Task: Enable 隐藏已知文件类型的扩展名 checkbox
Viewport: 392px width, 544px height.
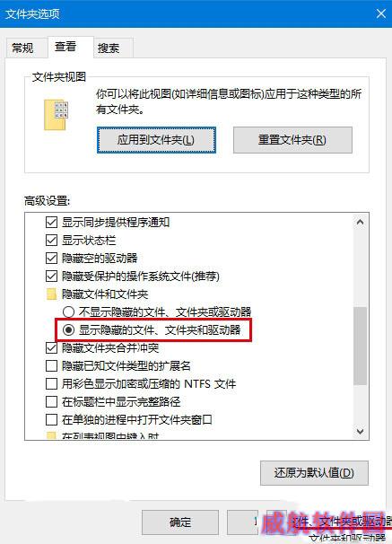Action: [x=51, y=365]
